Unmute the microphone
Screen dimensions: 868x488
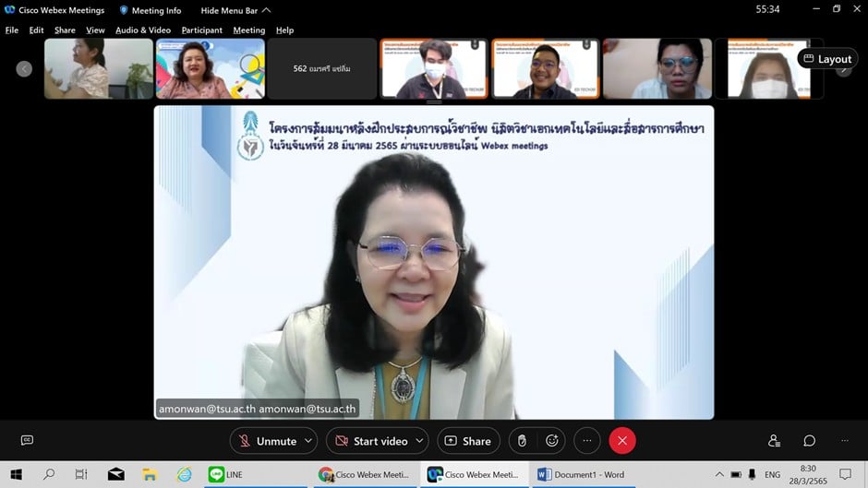click(268, 441)
